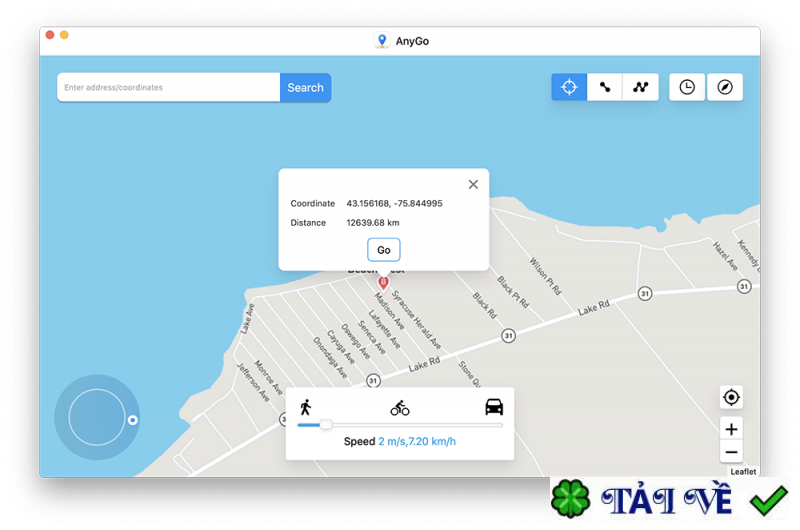Center map on current location

click(x=731, y=397)
